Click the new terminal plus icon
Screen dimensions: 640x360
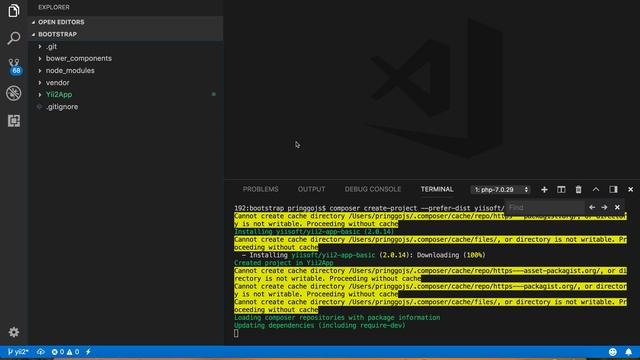click(x=544, y=189)
